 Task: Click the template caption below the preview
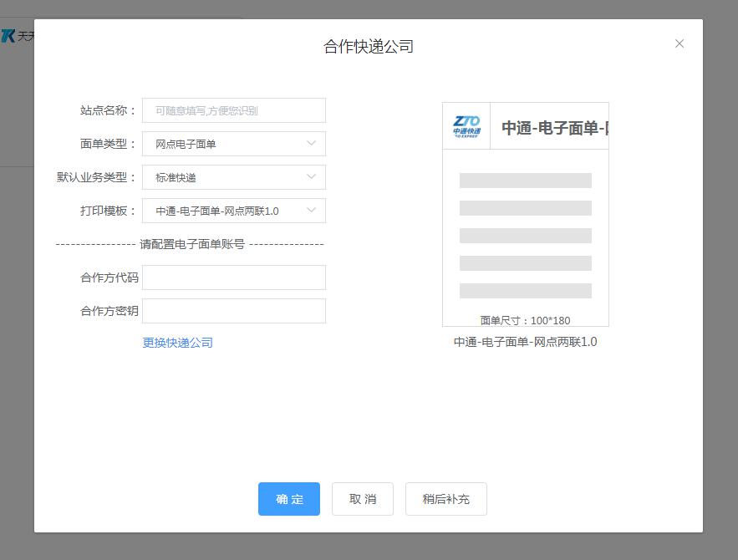(525, 342)
